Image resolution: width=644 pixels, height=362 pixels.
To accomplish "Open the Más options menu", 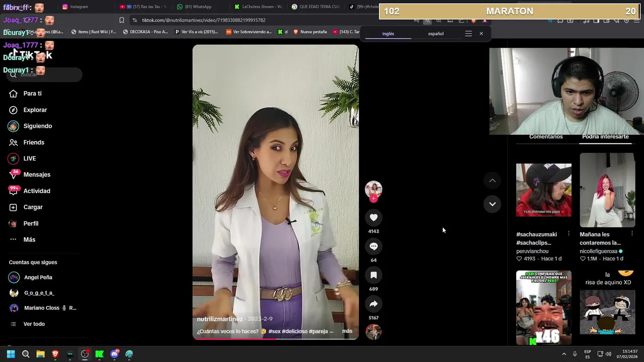I will click(x=29, y=239).
